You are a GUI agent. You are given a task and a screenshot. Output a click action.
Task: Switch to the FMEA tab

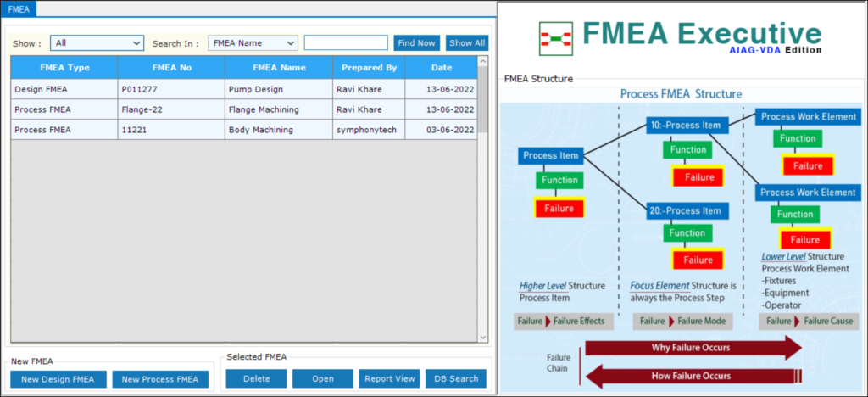(x=19, y=8)
